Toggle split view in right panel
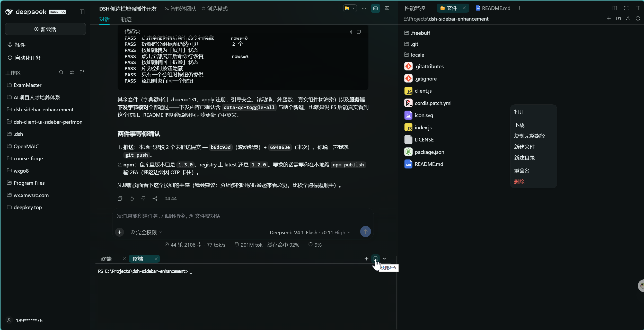This screenshot has height=330, width=644. (615, 8)
